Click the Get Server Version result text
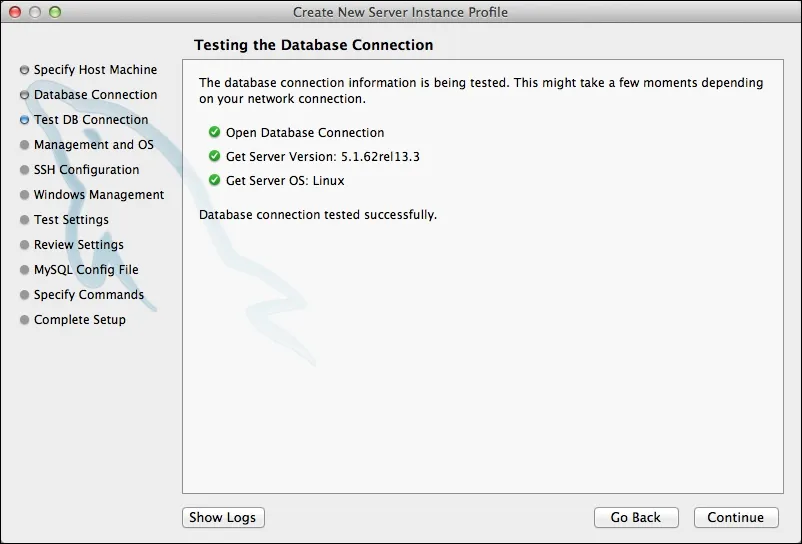Screen dimensions: 802x544 [x=323, y=156]
